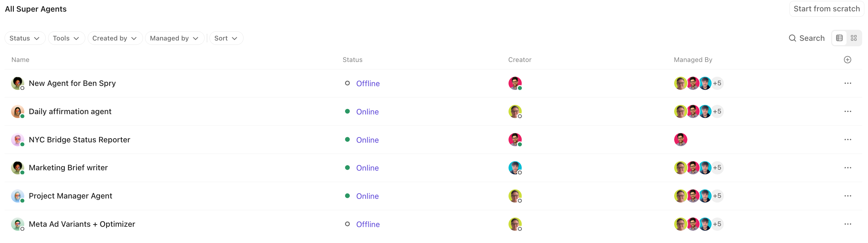This screenshot has width=868, height=243.
Task: Open the options menu for Meta Ad Variants + Optimizer
Action: click(x=848, y=224)
